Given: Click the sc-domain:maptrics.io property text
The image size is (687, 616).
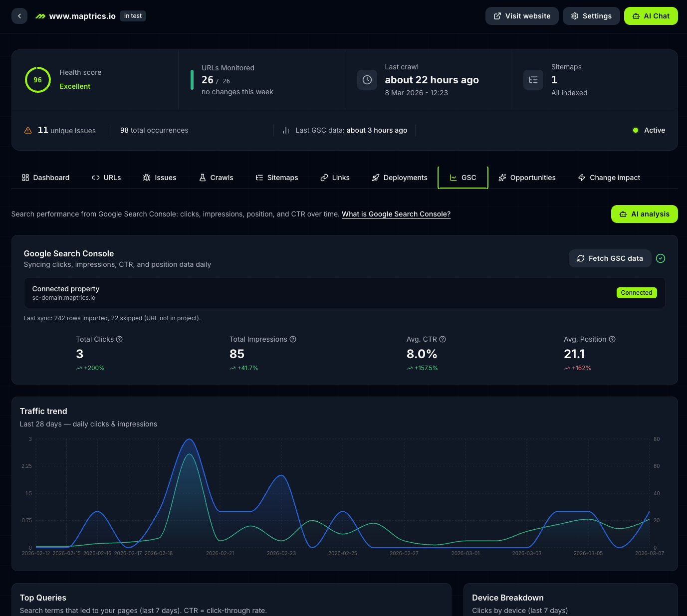Looking at the screenshot, I should click(64, 298).
